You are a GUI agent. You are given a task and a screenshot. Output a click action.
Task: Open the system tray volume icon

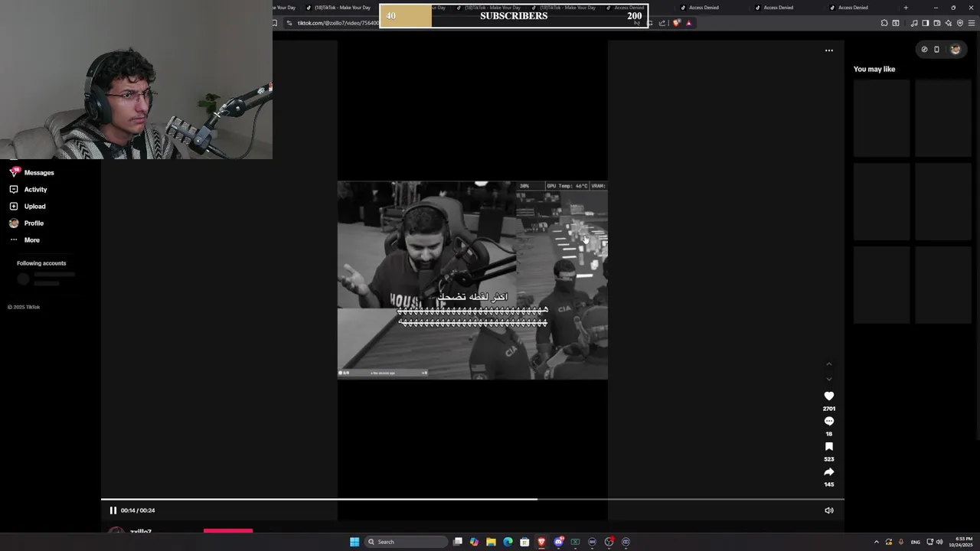pyautogui.click(x=939, y=542)
